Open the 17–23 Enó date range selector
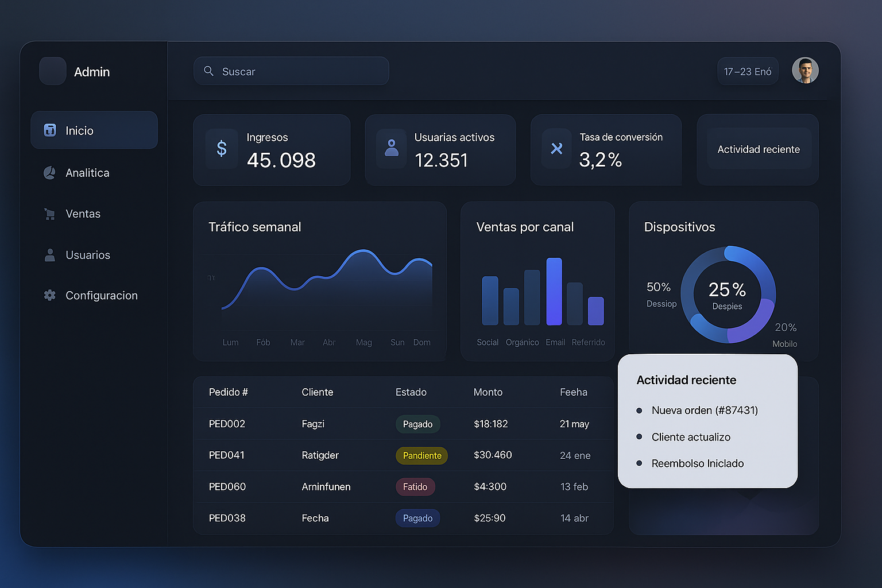This screenshot has height=588, width=882. pyautogui.click(x=747, y=71)
